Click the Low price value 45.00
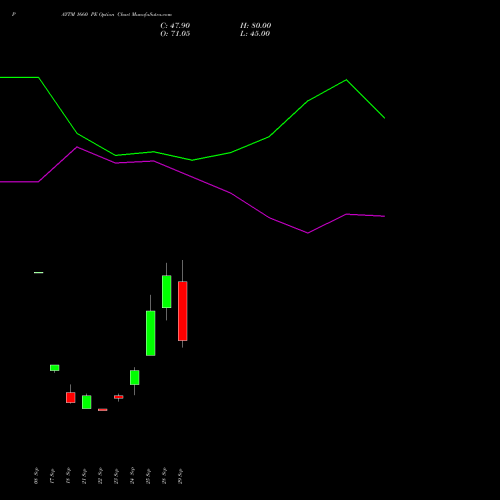The width and height of the screenshot is (500, 500). 260,33
